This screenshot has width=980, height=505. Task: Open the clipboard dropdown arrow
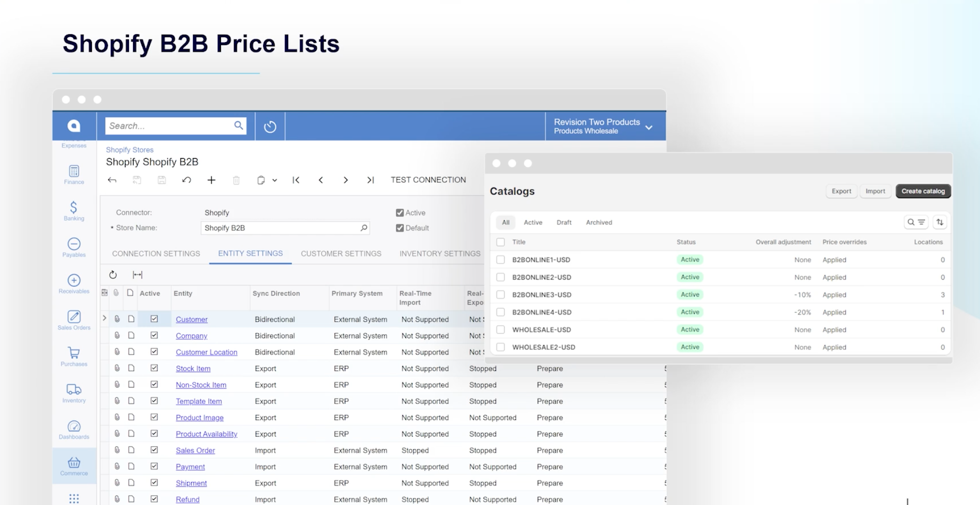pyautogui.click(x=275, y=180)
